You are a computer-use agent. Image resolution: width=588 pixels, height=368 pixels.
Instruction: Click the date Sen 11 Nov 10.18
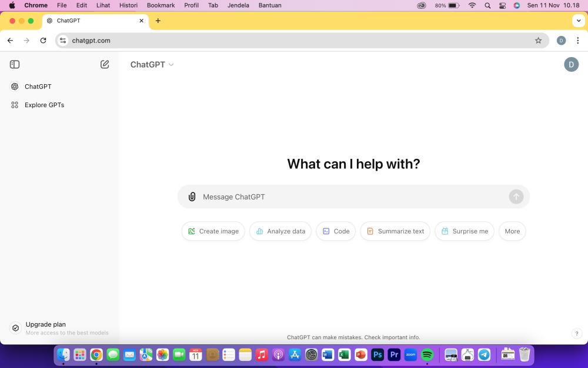point(553,5)
